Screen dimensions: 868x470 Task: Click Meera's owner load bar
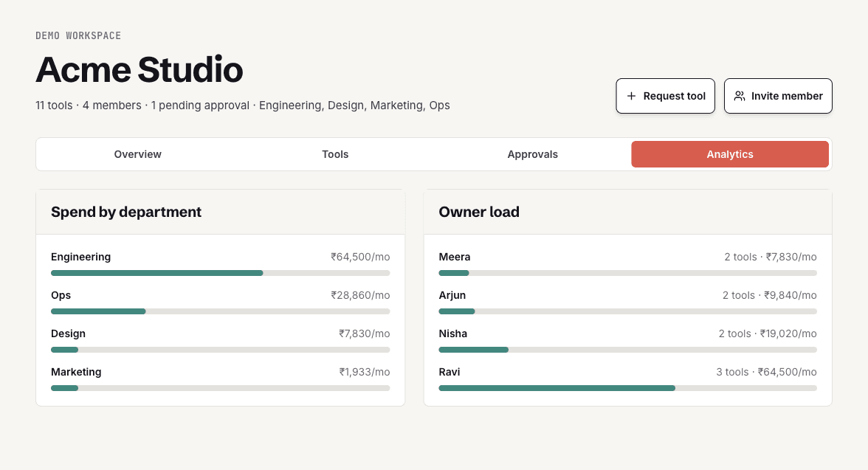(627, 273)
